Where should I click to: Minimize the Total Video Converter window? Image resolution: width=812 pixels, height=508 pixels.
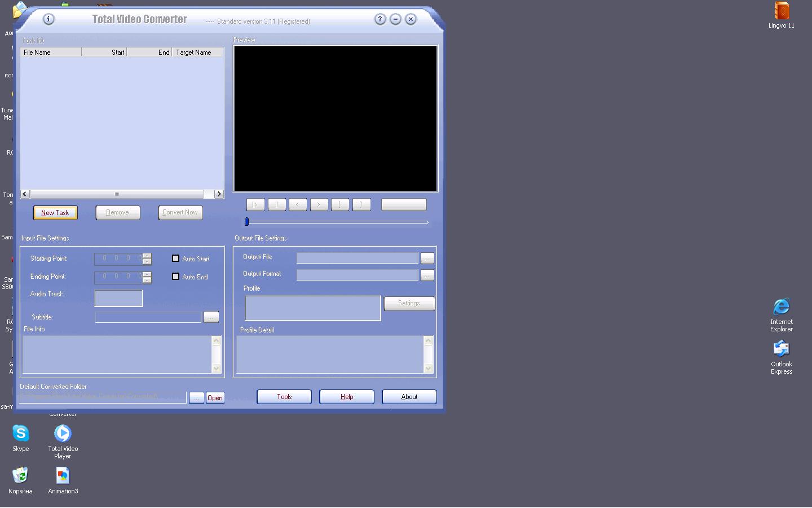[395, 19]
